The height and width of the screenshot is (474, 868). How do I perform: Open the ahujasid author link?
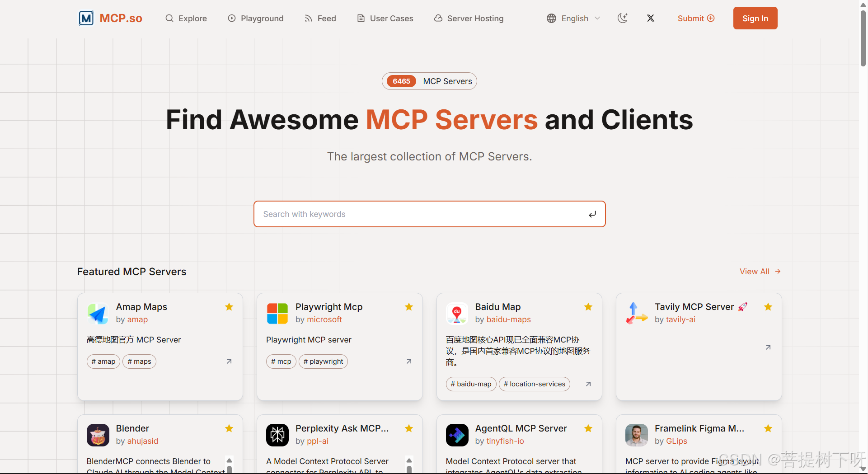[x=142, y=441]
